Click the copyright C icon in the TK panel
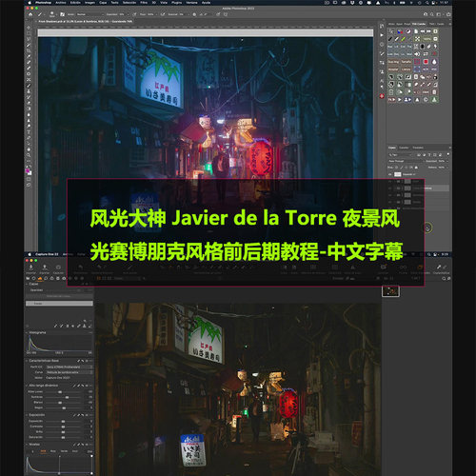Image resolution: width=476 pixels, height=476 pixels. (x=426, y=100)
